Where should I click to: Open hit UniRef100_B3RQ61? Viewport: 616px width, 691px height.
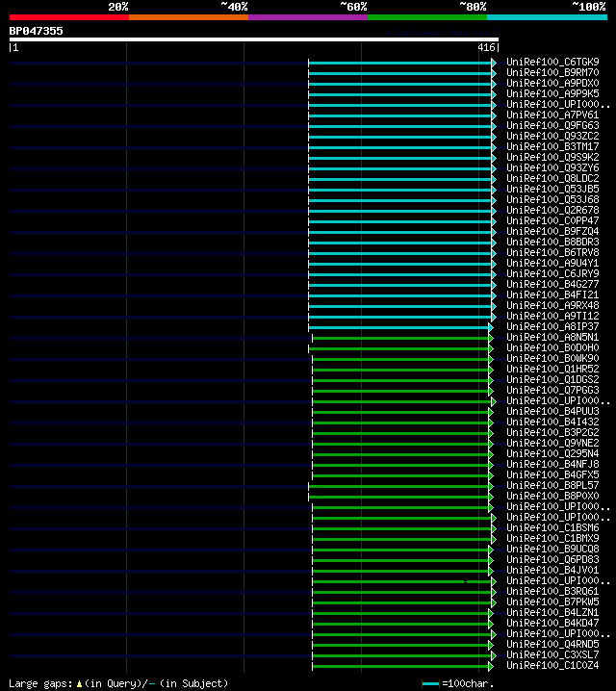[x=552, y=591]
